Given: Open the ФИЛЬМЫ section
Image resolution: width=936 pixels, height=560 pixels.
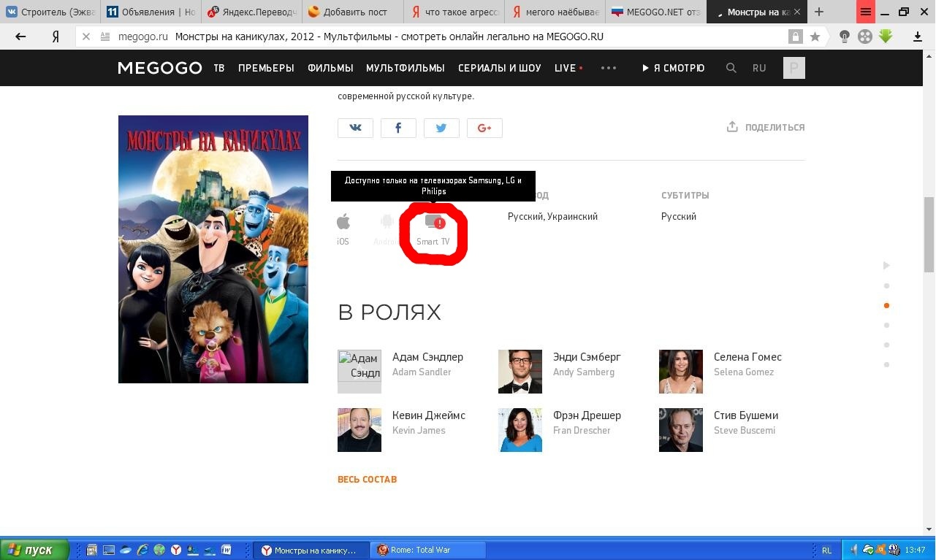Looking at the screenshot, I should click(330, 68).
